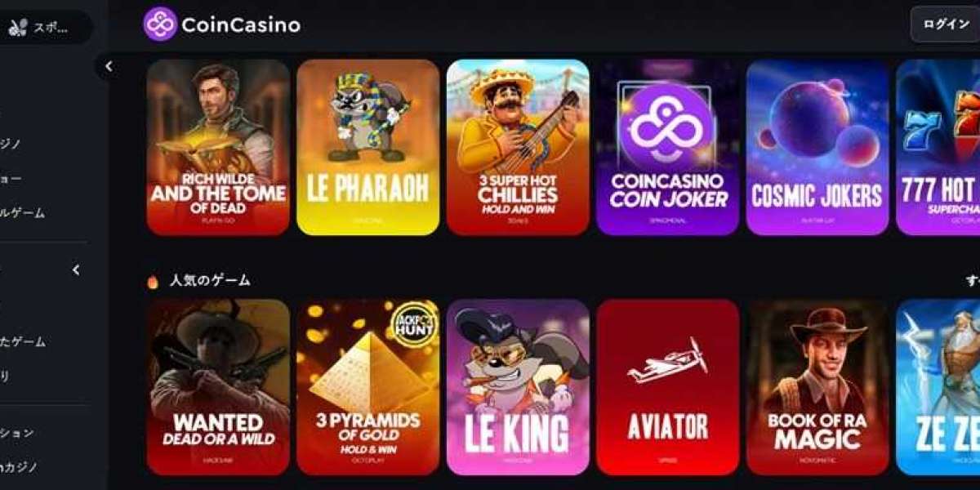Screen dimensions: 980x490
Task: Click the Aviator airplane icon
Action: click(667, 361)
